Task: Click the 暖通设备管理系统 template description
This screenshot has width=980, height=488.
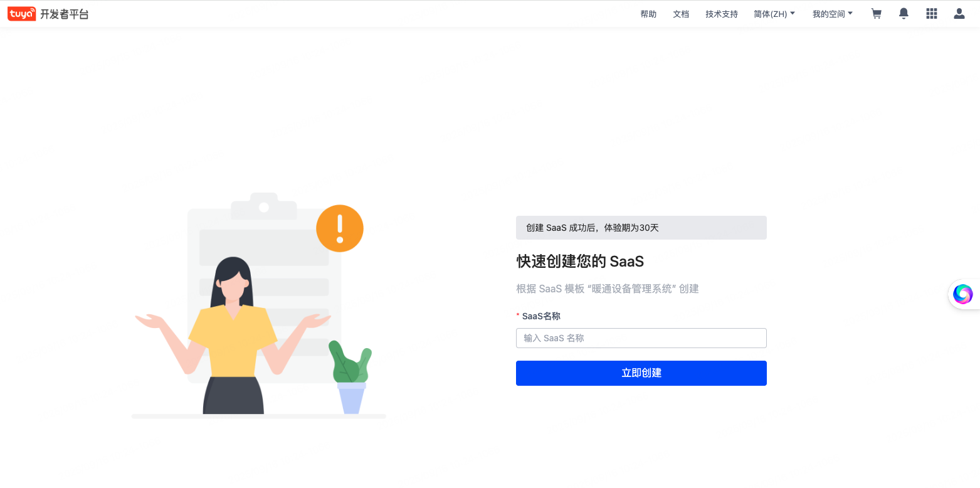Action: pyautogui.click(x=607, y=289)
